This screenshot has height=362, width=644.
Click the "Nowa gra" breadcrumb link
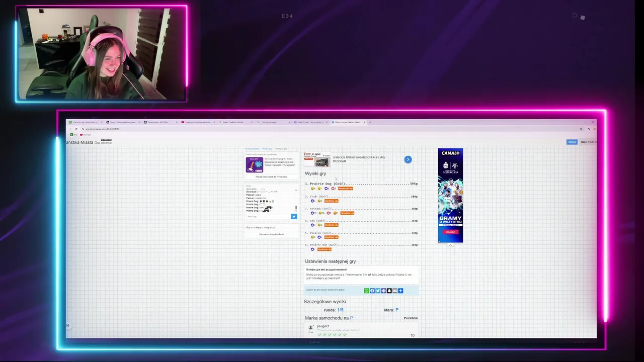coord(268,149)
